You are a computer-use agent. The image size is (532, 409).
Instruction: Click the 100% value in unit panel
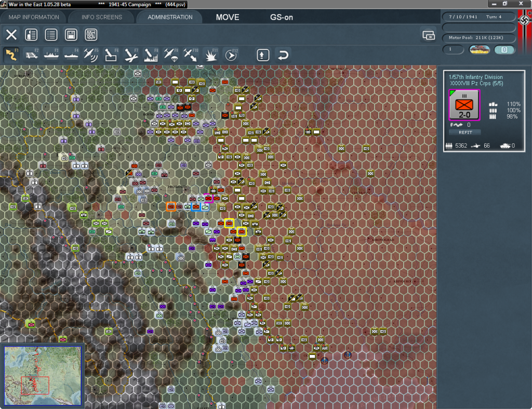(x=513, y=110)
